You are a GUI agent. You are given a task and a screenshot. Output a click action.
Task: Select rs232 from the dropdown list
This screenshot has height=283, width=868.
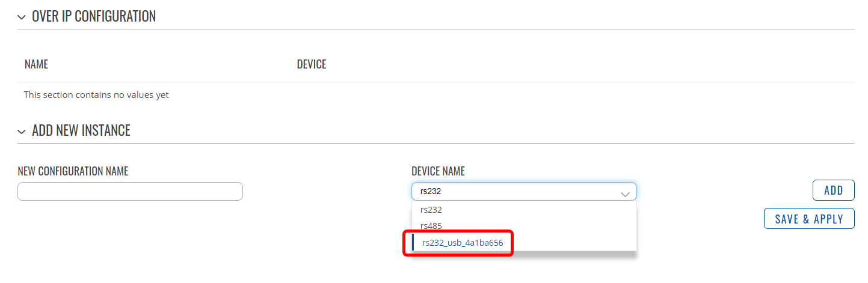coord(524,210)
